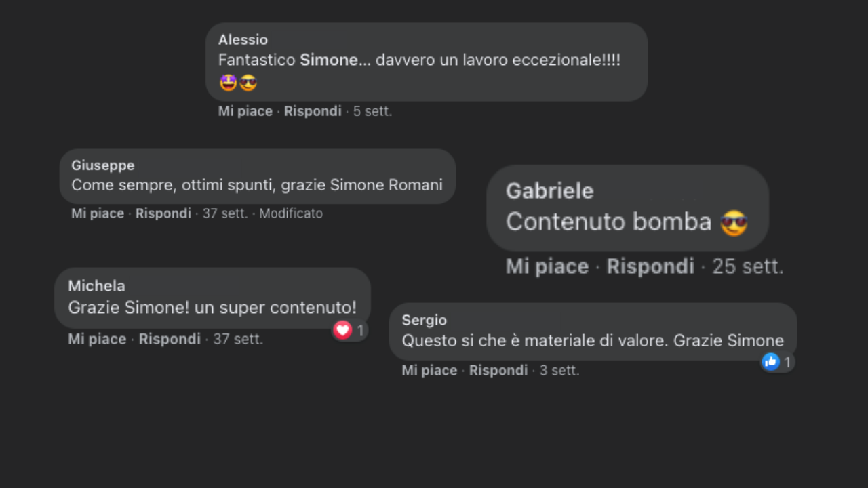Click the heart reaction on Michela's comment

342,330
